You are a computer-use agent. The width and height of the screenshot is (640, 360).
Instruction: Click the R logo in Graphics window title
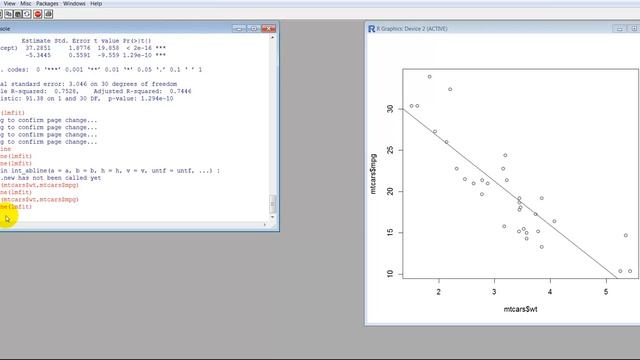[371, 29]
